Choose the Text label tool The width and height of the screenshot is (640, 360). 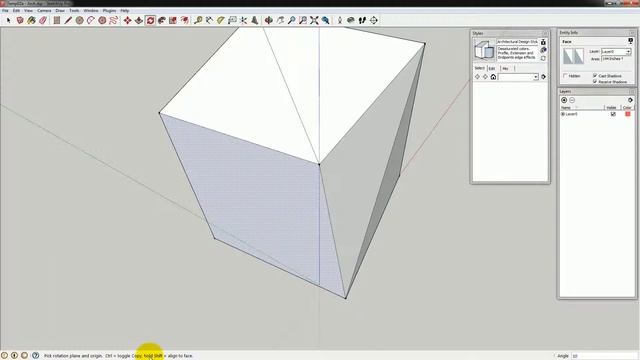pyautogui.click(x=232, y=20)
